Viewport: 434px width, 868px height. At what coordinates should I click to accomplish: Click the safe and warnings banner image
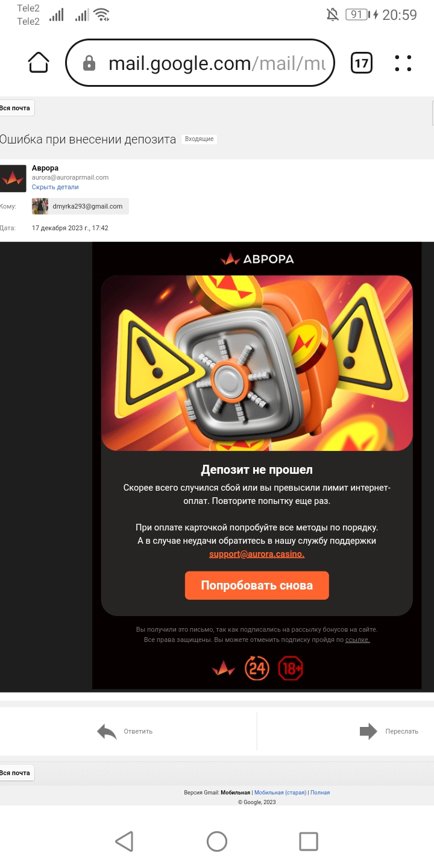[257, 363]
